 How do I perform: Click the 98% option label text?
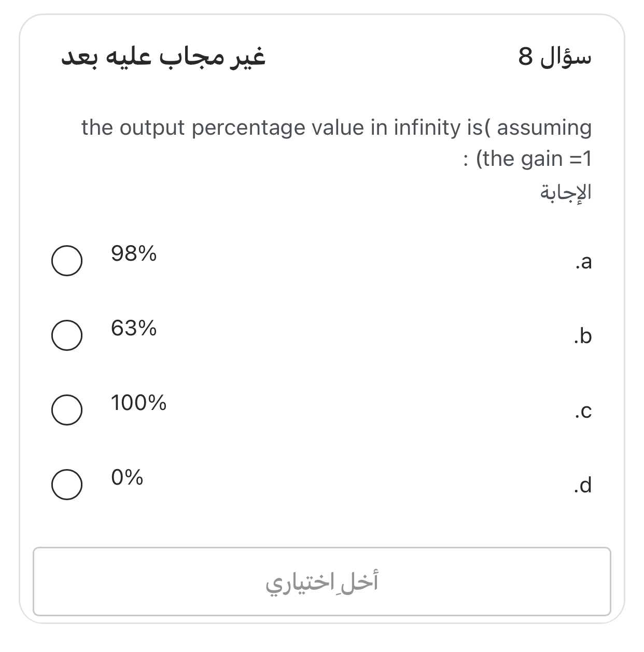[x=134, y=254]
